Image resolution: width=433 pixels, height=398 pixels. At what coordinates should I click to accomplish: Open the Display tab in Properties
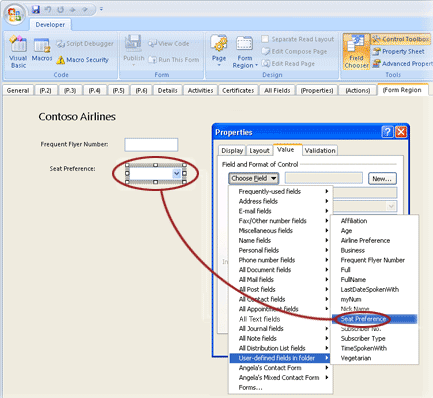click(232, 151)
